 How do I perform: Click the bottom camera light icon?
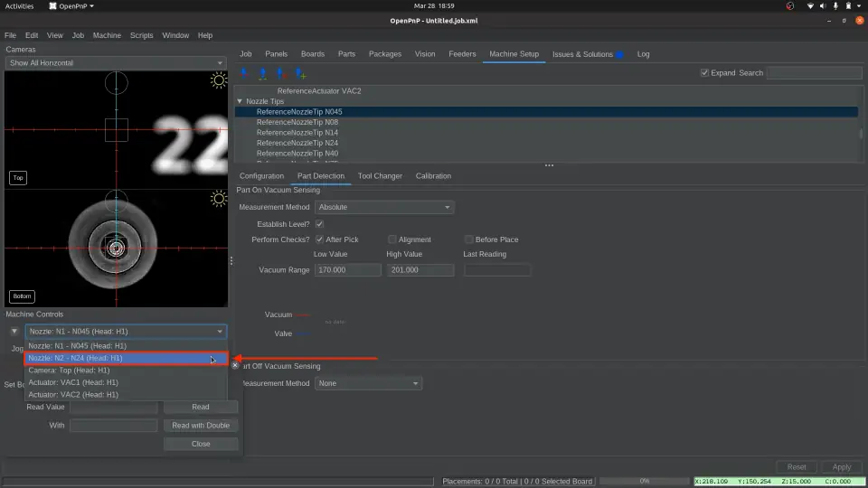(x=218, y=199)
